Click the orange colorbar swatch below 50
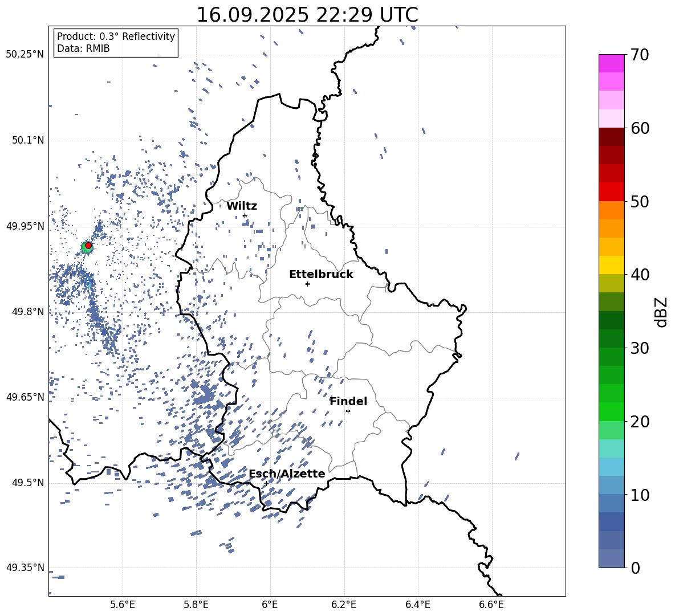 point(611,210)
